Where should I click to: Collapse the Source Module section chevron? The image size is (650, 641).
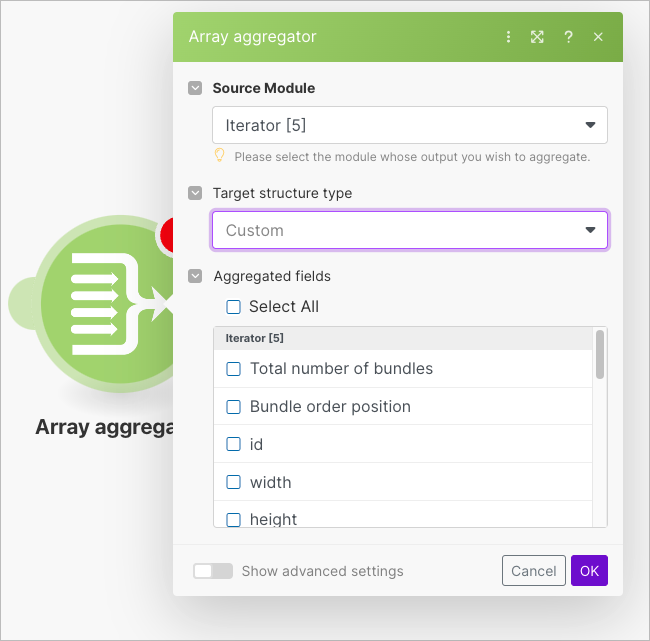point(195,88)
